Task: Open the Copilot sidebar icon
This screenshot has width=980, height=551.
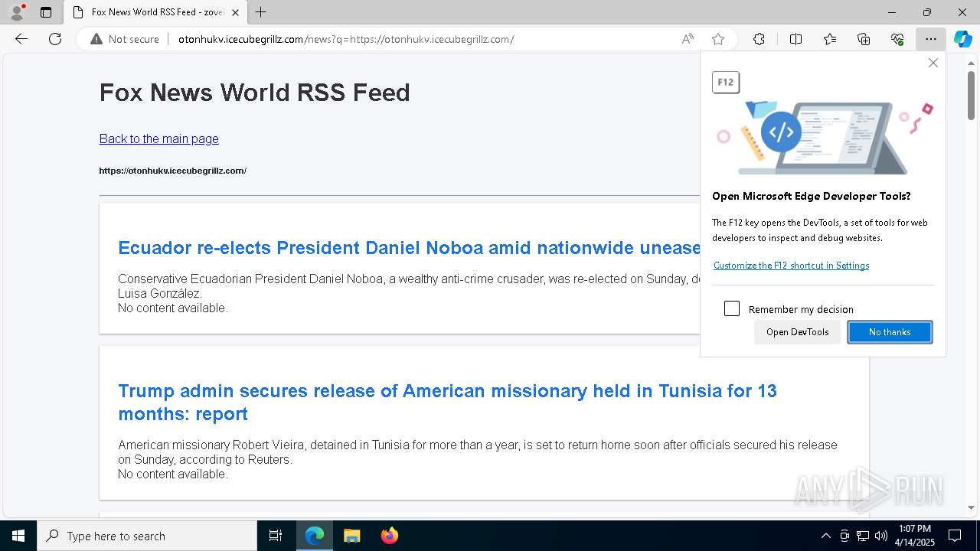Action: tap(963, 39)
